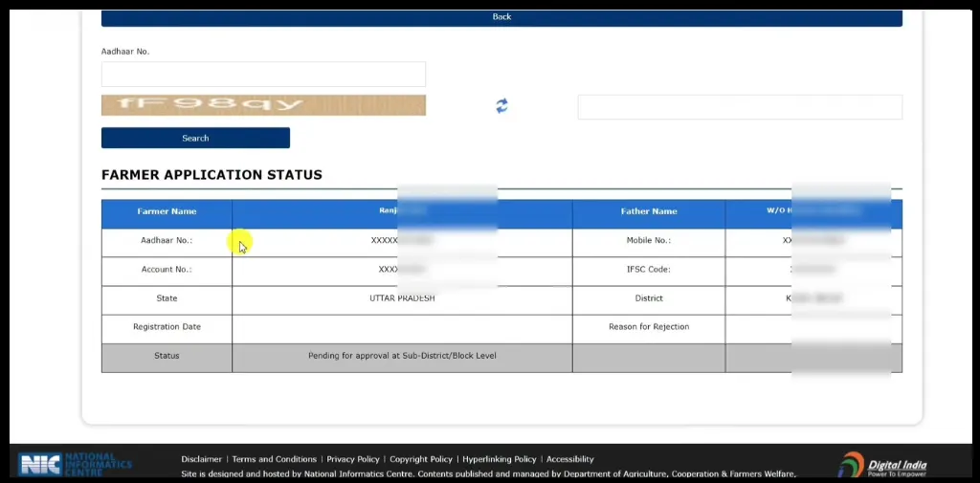Image resolution: width=980 pixels, height=483 pixels.
Task: Click the Mobile No.: table label
Action: 649,241
